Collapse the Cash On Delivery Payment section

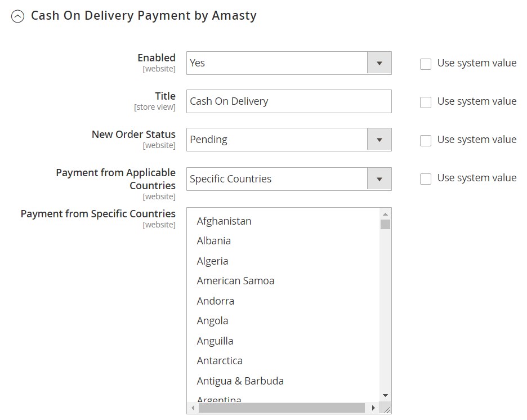point(18,17)
